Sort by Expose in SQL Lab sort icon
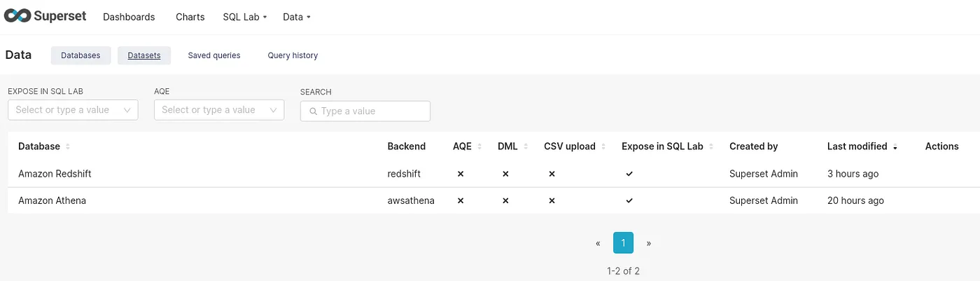980x281 pixels. tap(710, 146)
